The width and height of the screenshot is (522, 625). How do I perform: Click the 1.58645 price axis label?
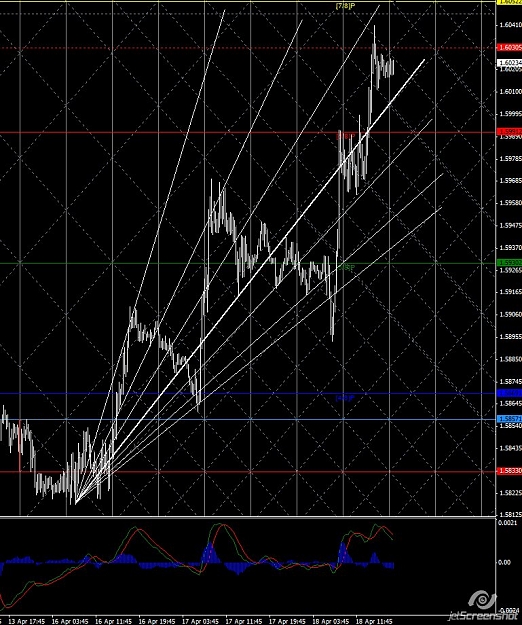pyautogui.click(x=510, y=403)
